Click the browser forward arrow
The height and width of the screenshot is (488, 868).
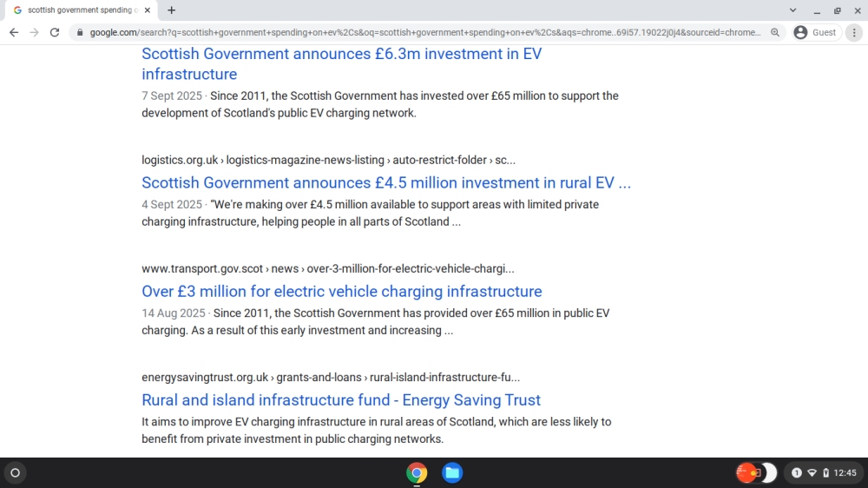(35, 33)
